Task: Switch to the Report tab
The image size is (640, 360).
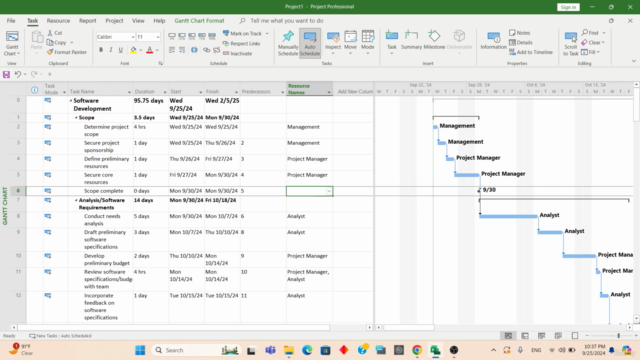Action: point(88,21)
